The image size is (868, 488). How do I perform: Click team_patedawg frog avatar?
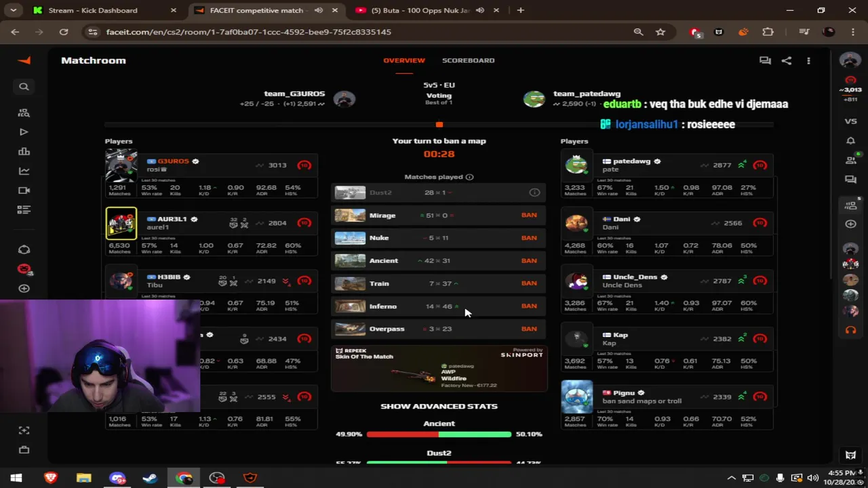pos(534,99)
